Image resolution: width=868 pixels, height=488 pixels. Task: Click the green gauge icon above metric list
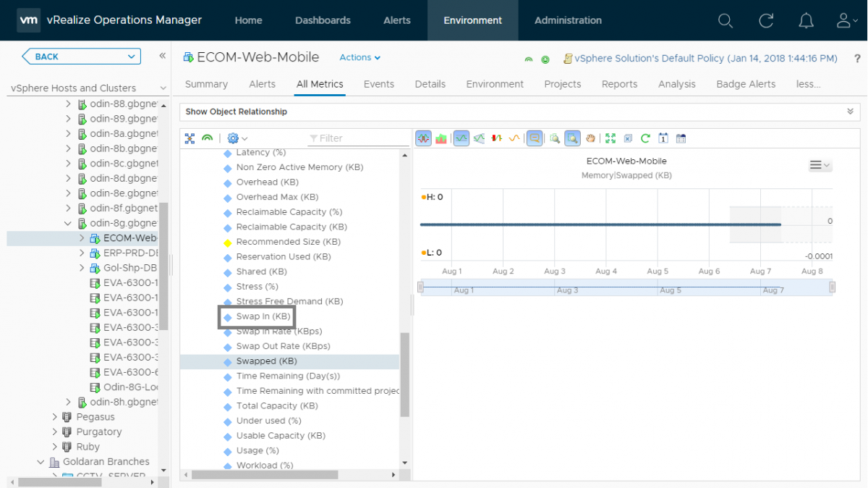(208, 138)
